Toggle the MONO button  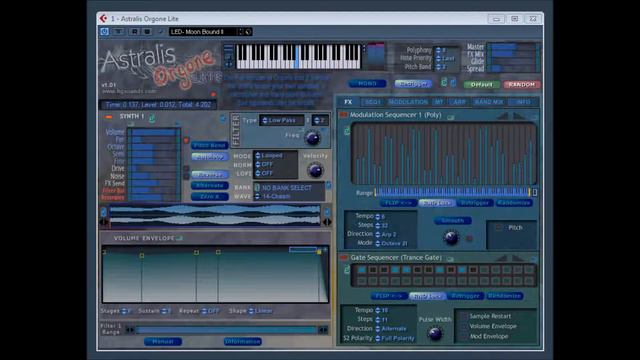pyautogui.click(x=367, y=84)
